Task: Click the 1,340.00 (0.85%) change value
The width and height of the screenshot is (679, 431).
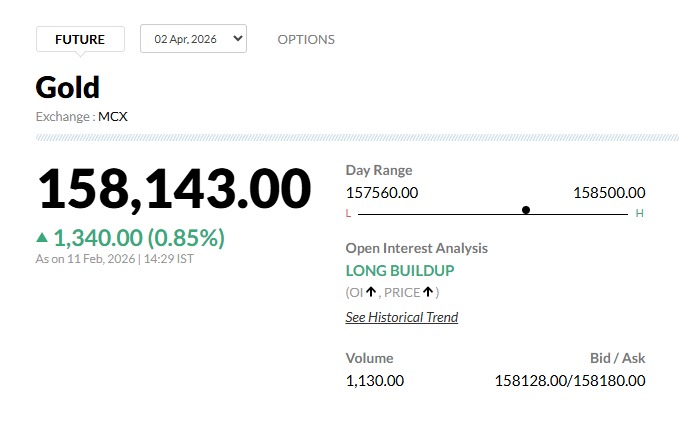Action: pos(139,238)
